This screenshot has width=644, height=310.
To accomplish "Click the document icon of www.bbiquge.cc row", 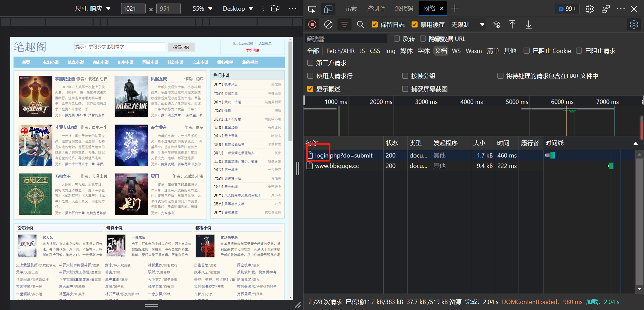I will click(310, 166).
